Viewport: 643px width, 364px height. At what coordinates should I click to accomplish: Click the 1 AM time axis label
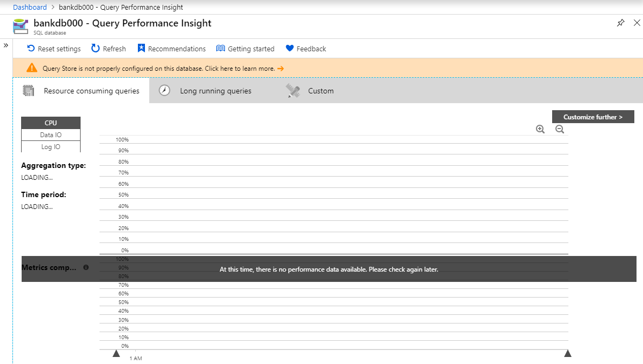[136, 358]
